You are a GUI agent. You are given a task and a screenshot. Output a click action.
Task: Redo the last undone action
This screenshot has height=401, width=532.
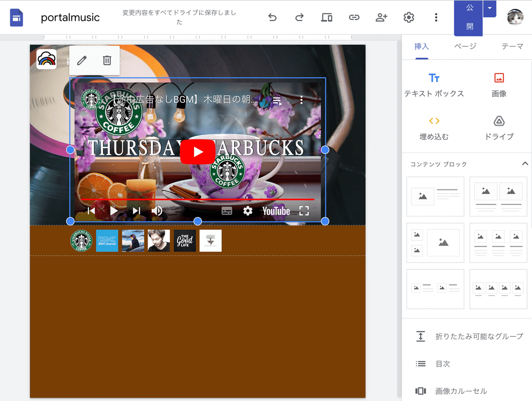(x=300, y=17)
